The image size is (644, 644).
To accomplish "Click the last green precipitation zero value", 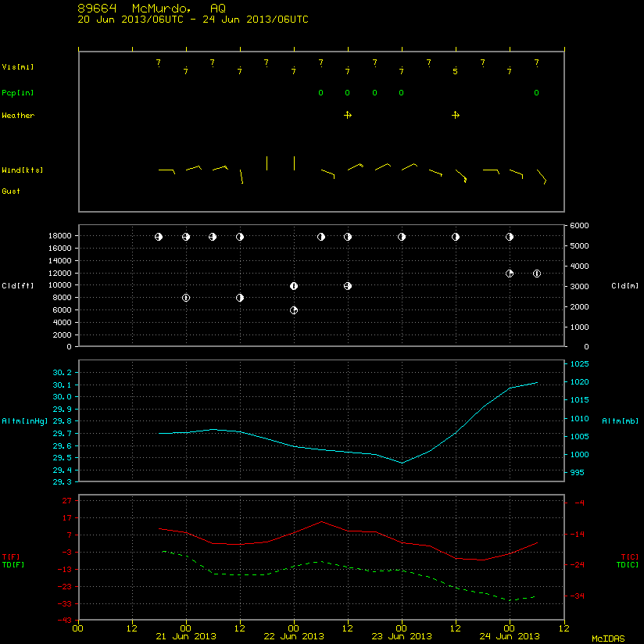I will tap(536, 93).
